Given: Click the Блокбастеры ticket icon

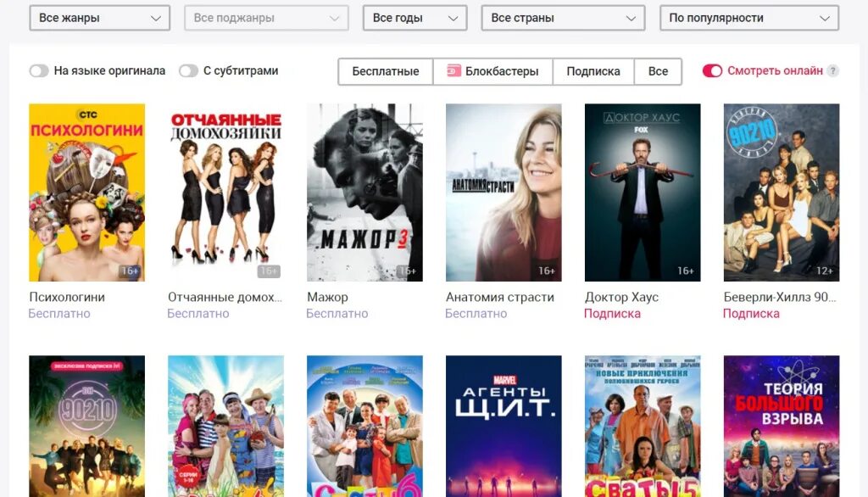Looking at the screenshot, I should [x=454, y=71].
